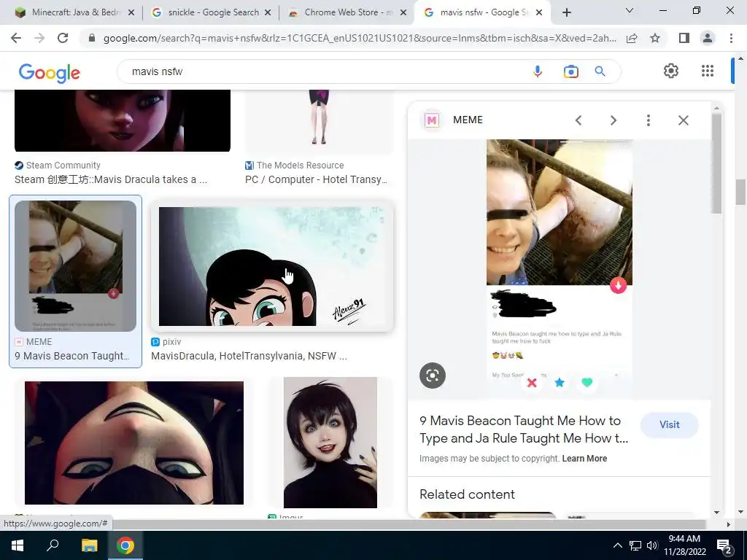Open a new browser tab
Screen dimensions: 747x560
pos(566,13)
